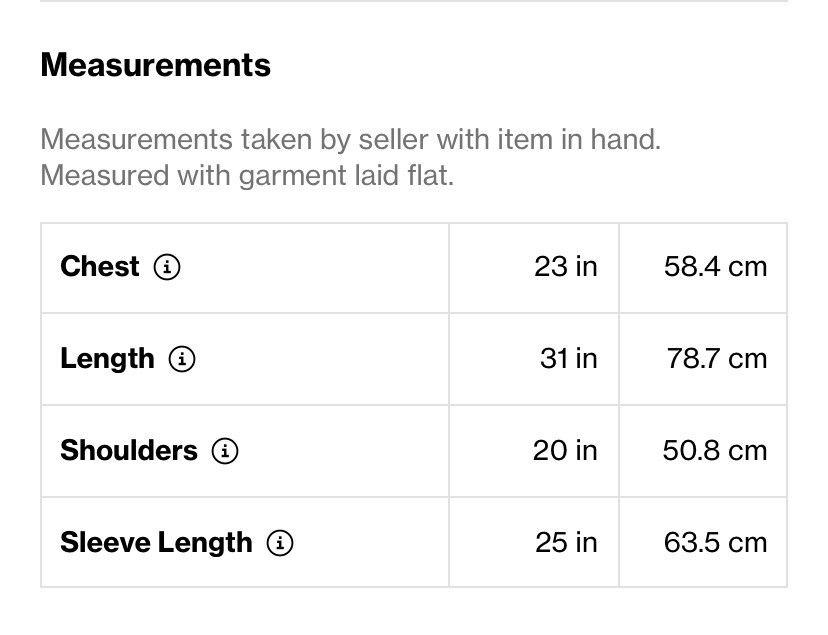Click the 23 in chest value
The width and height of the screenshot is (828, 635).
[x=566, y=267]
